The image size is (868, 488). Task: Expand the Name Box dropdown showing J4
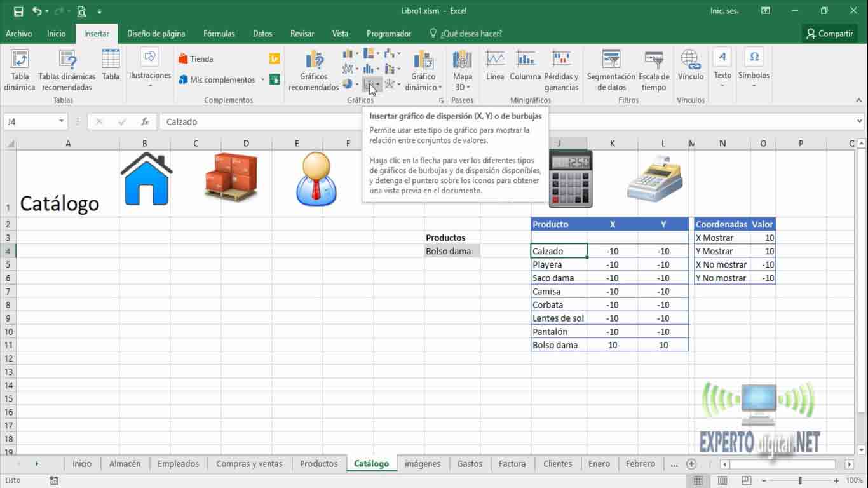click(62, 121)
